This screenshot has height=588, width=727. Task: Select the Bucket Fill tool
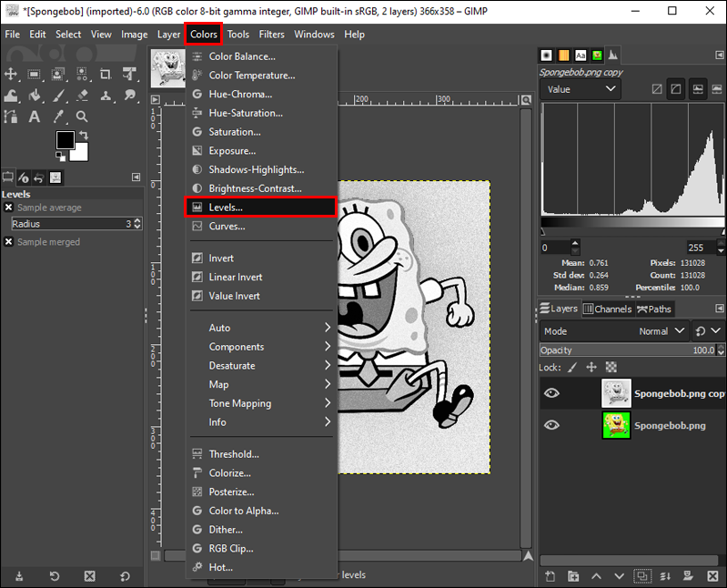pos(35,96)
